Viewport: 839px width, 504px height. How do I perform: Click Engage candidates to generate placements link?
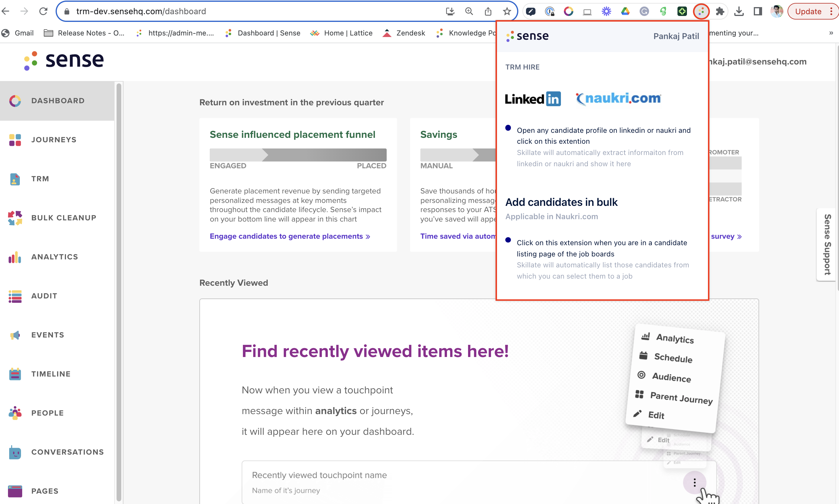pyautogui.click(x=290, y=236)
